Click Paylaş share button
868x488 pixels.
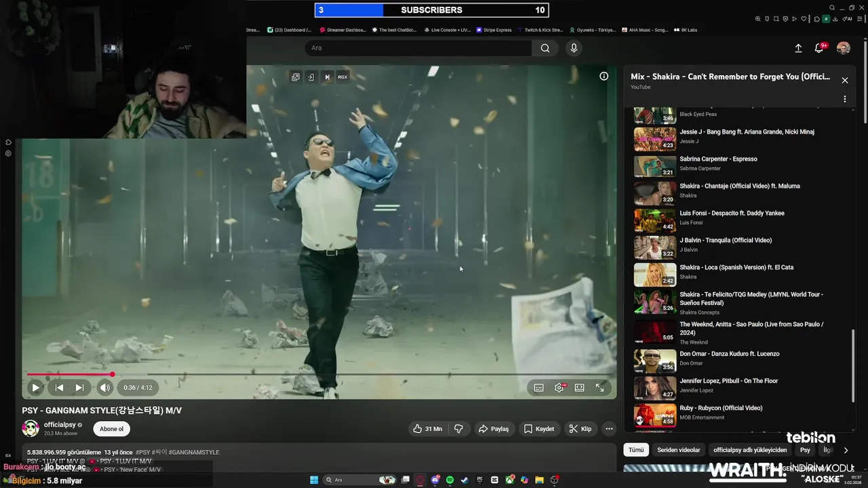point(493,429)
